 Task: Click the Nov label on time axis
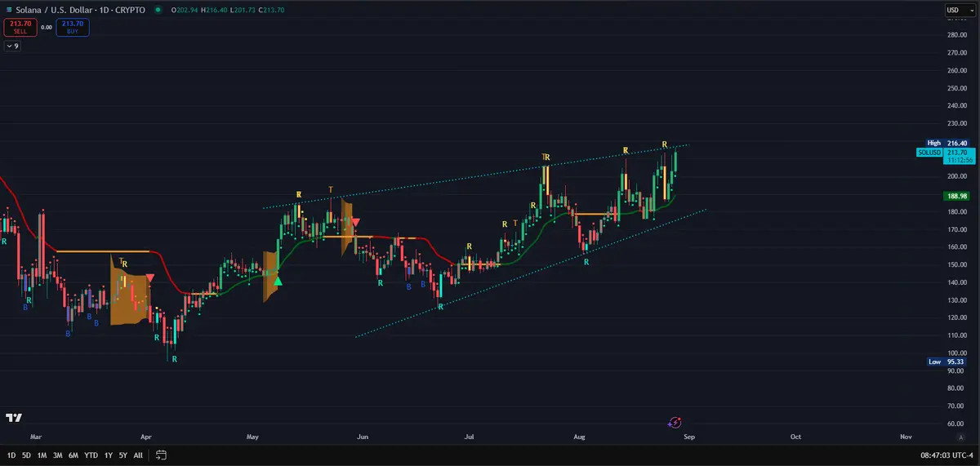point(906,437)
